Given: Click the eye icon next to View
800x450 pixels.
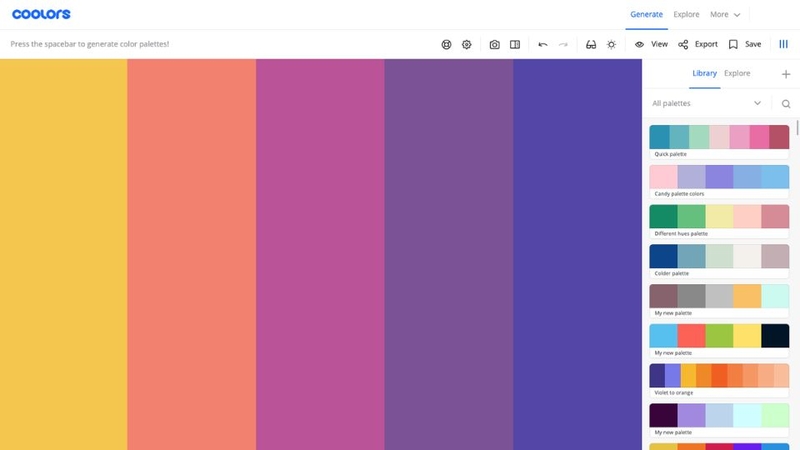Looking at the screenshot, I should tap(639, 44).
